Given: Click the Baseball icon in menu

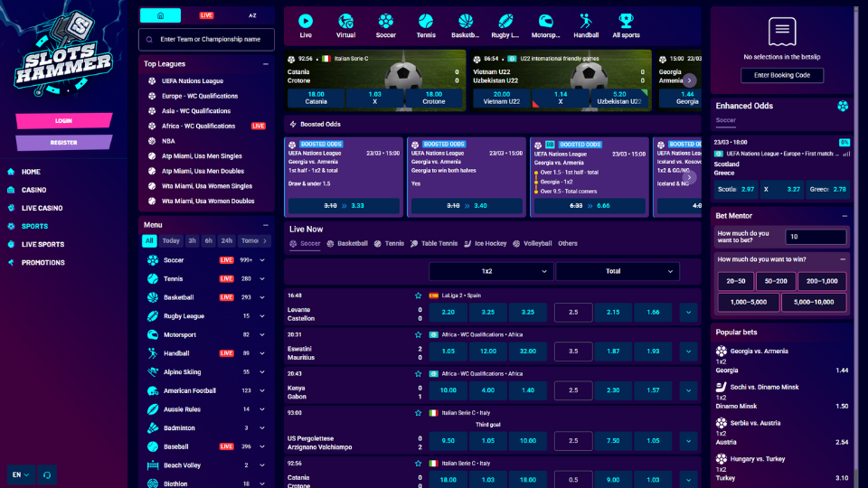Looking at the screenshot, I should pos(153,446).
